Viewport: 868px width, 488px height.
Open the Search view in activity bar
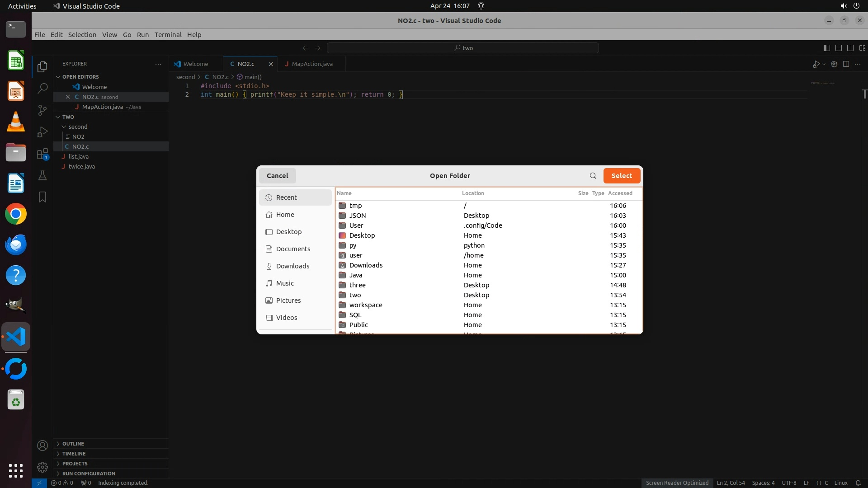(42, 88)
